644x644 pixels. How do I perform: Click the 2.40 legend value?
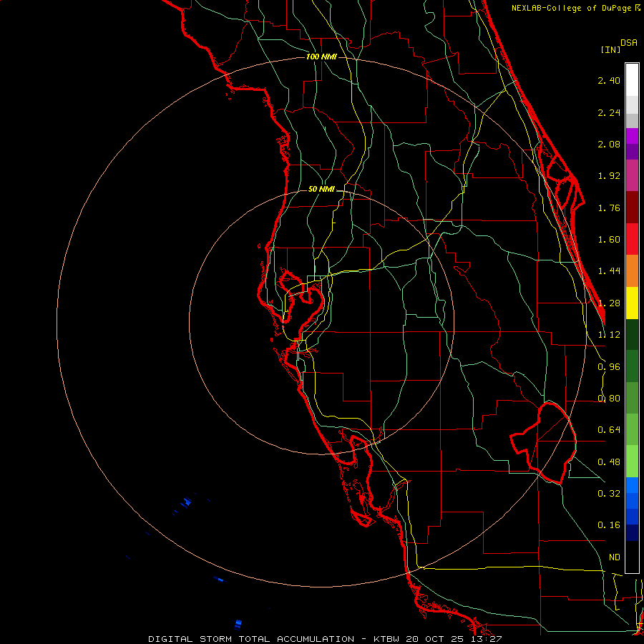click(x=609, y=80)
